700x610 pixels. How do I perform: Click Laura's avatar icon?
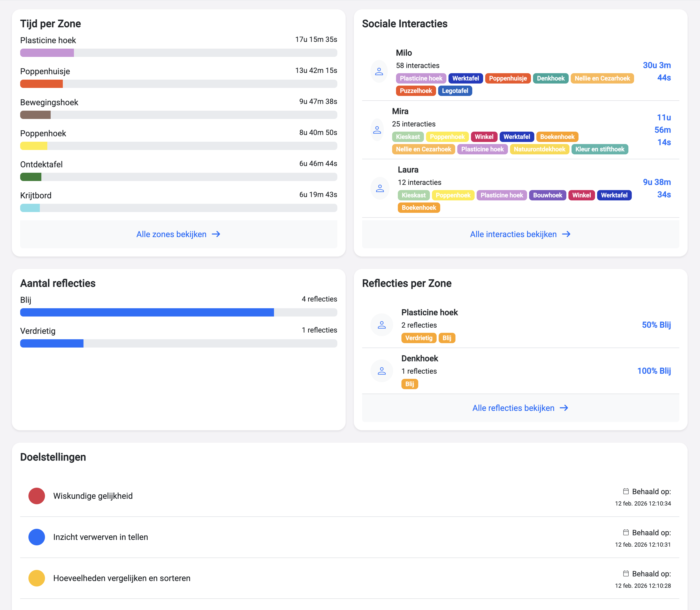tap(380, 188)
